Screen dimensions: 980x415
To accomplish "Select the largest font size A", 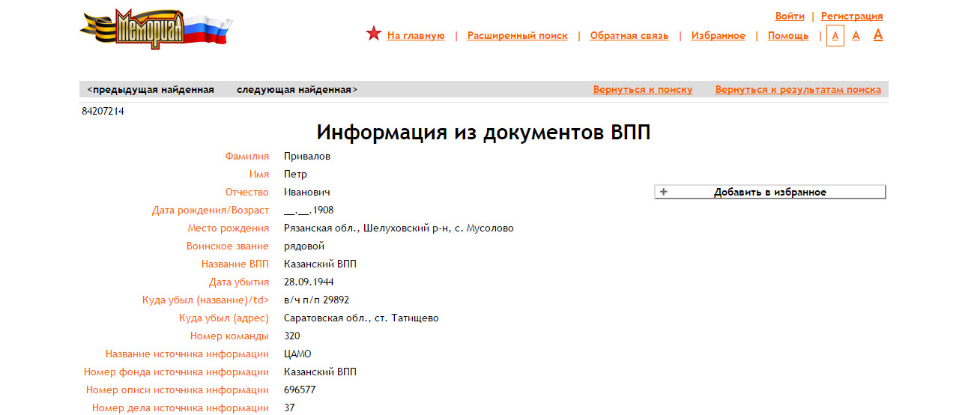I will point(878,34).
